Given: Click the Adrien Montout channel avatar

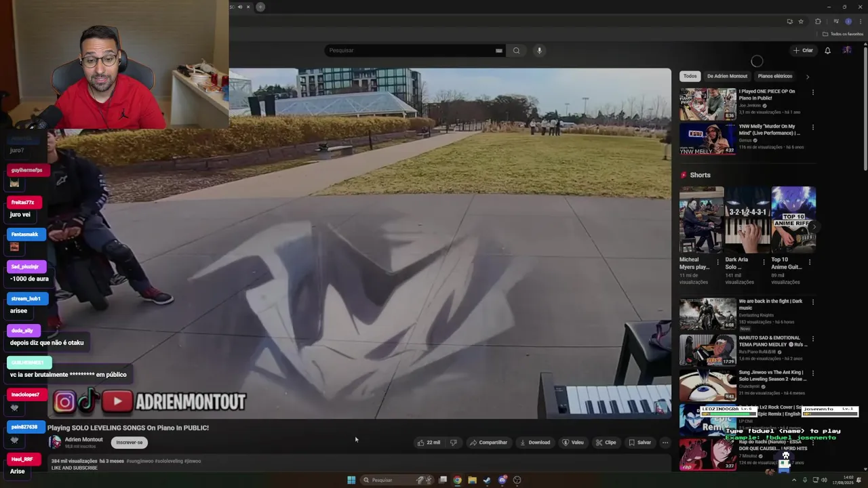Looking at the screenshot, I should pos(54,442).
